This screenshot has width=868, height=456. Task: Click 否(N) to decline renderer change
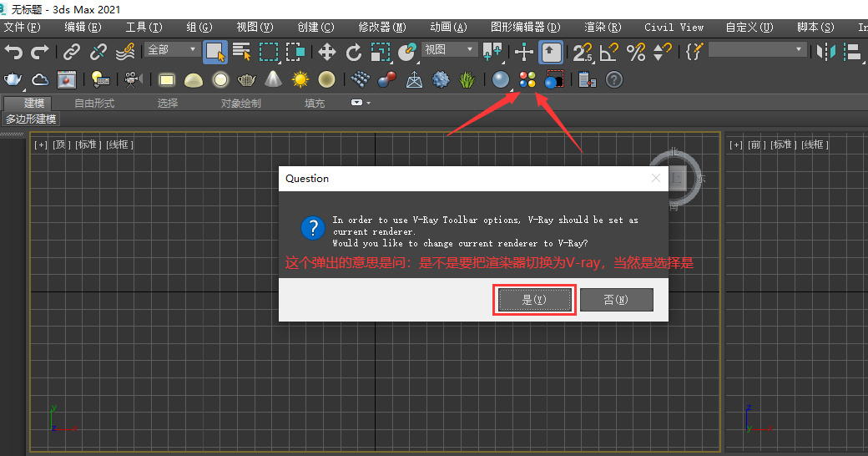616,300
